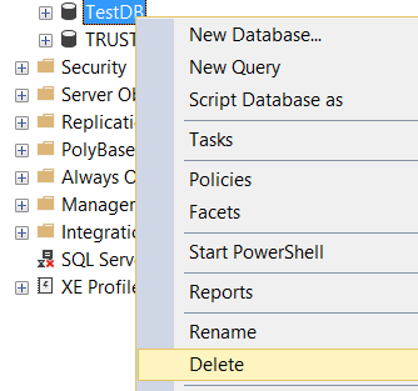Click the XE Profiler icon
The image size is (418, 391).
[x=45, y=286]
